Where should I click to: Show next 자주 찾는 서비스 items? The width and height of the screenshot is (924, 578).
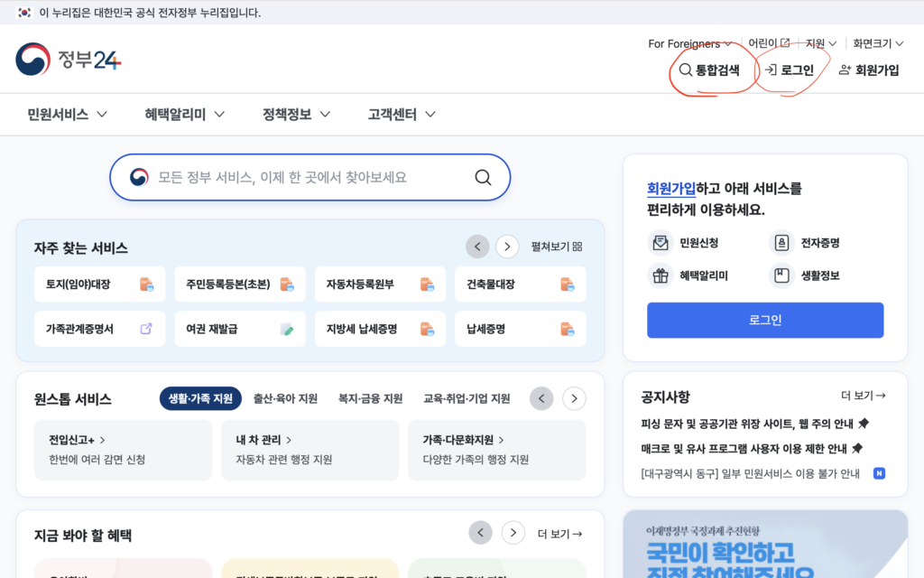(x=507, y=247)
